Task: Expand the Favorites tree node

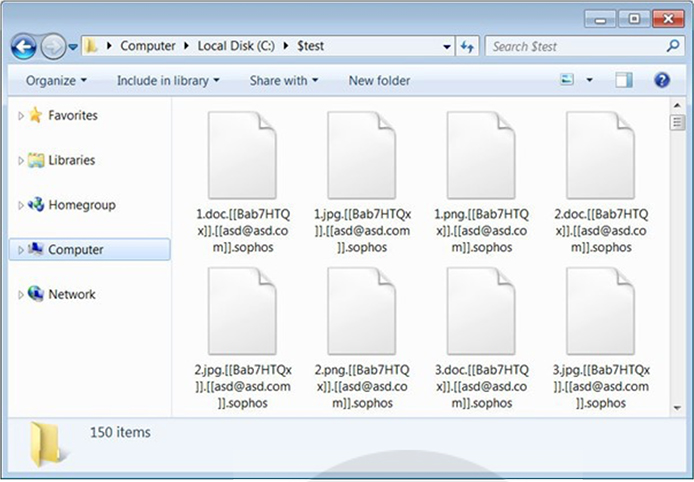Action: pyautogui.click(x=21, y=116)
